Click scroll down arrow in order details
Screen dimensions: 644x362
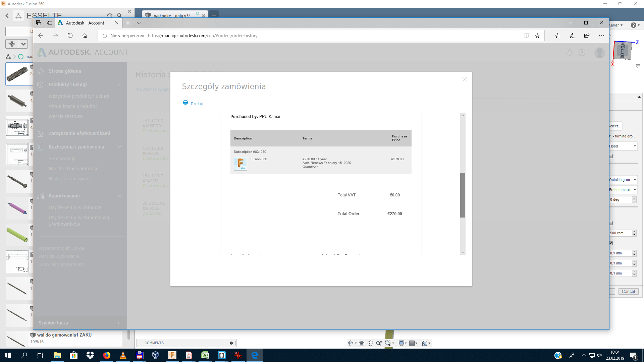point(463,252)
